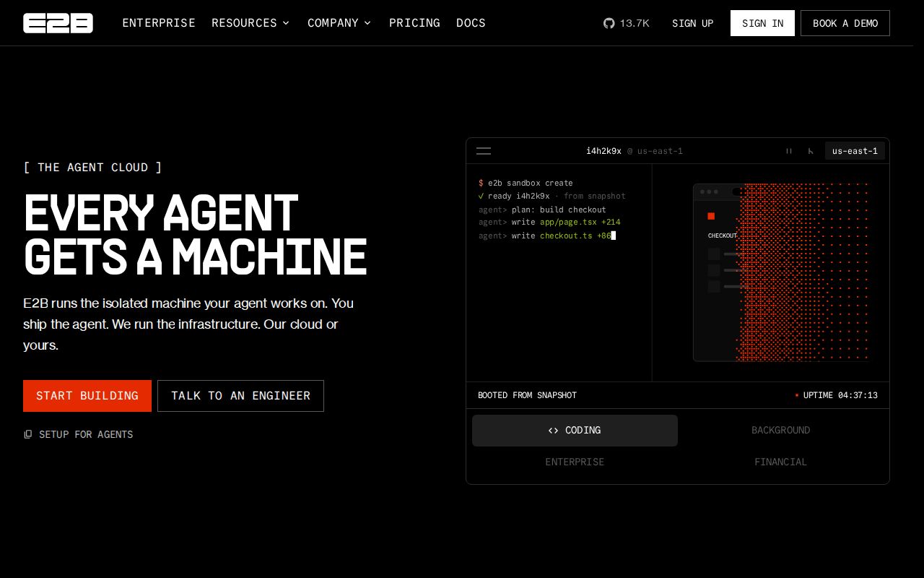The width and height of the screenshot is (924, 578).
Task: Click the E2B logo in the header
Action: click(x=58, y=23)
